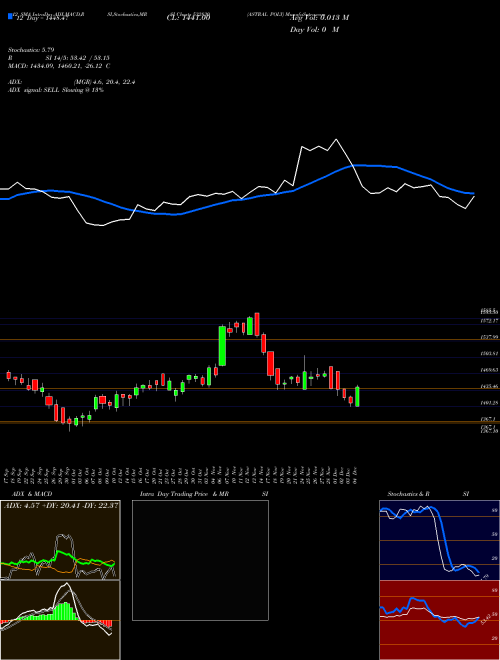
Task: Click the 1469.63 price level label
Action: (489, 370)
